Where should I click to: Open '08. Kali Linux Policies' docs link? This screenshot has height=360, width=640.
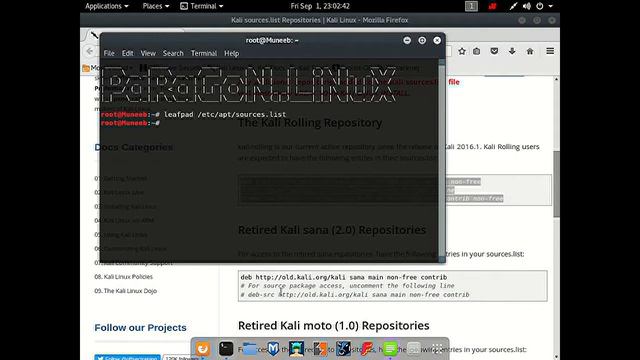coord(124,277)
